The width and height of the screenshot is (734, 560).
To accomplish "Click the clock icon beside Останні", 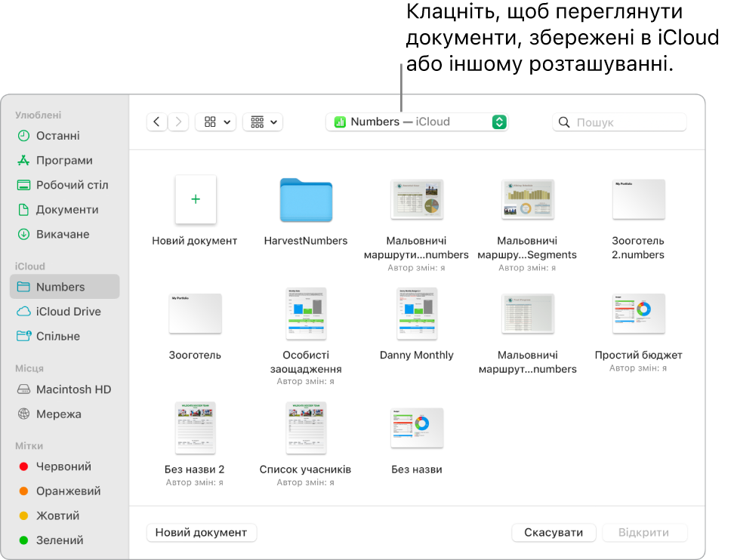I will pyautogui.click(x=23, y=136).
